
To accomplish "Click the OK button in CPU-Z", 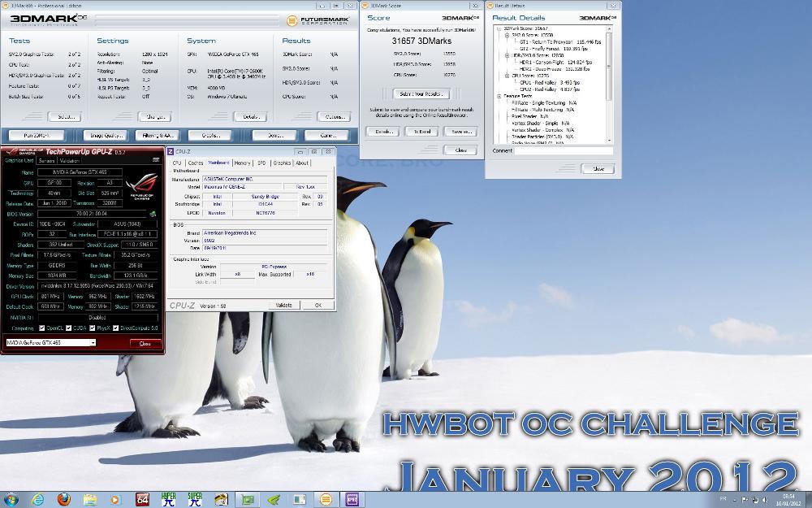I will [x=318, y=306].
